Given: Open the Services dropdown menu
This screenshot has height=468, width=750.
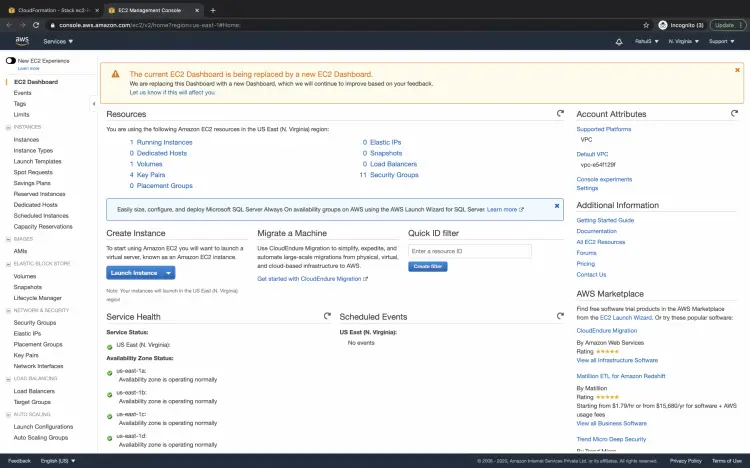Looking at the screenshot, I should (x=58, y=41).
